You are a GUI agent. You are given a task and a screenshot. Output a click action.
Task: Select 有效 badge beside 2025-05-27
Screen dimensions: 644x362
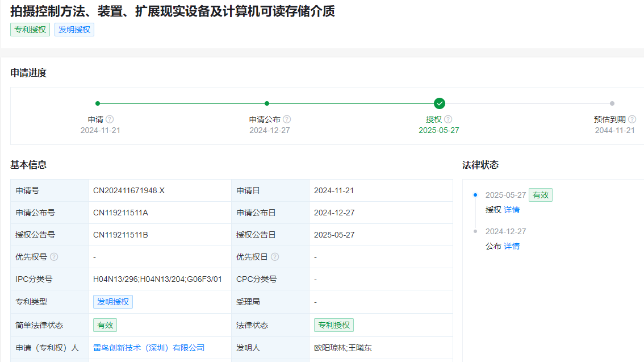541,195
